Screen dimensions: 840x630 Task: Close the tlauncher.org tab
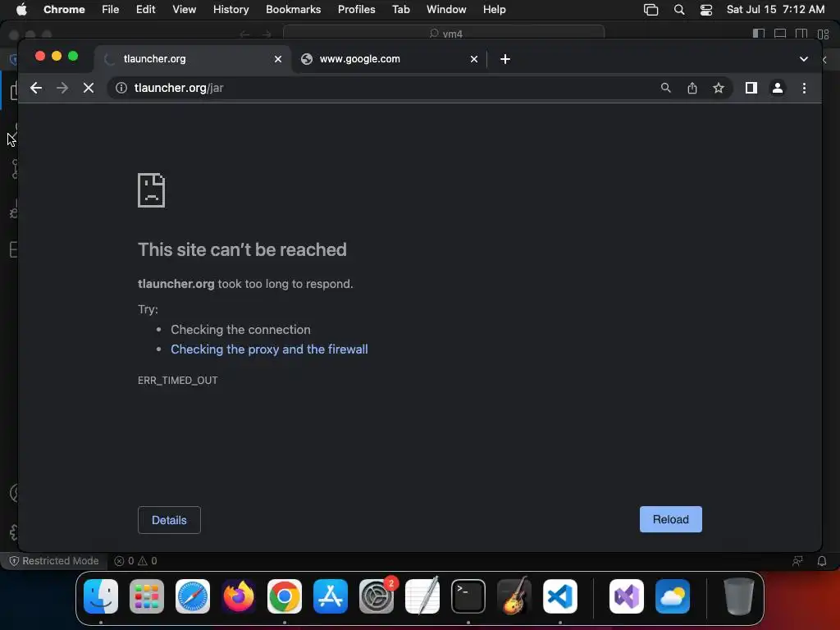[278, 59]
